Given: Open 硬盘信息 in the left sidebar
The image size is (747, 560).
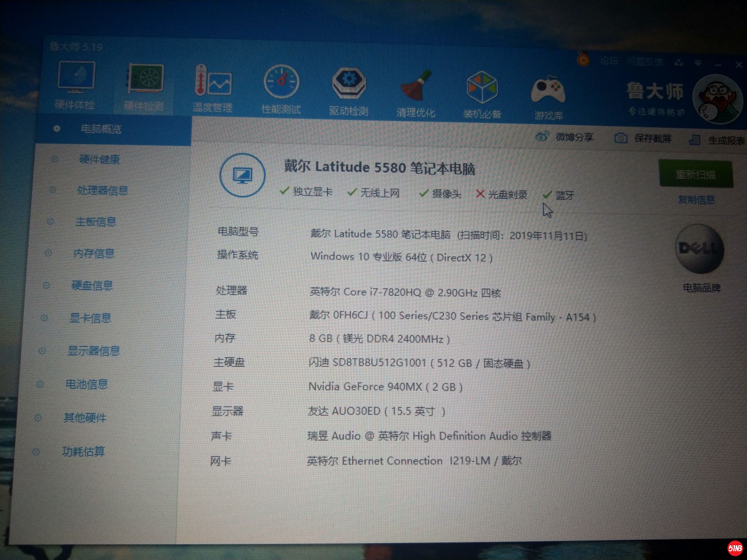Looking at the screenshot, I should 92,286.
